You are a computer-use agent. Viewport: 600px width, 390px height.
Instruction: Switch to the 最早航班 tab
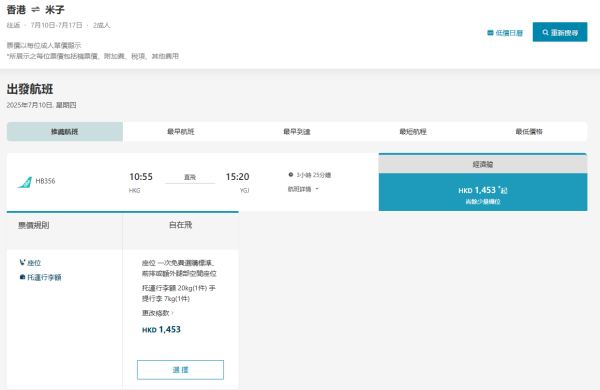point(181,132)
